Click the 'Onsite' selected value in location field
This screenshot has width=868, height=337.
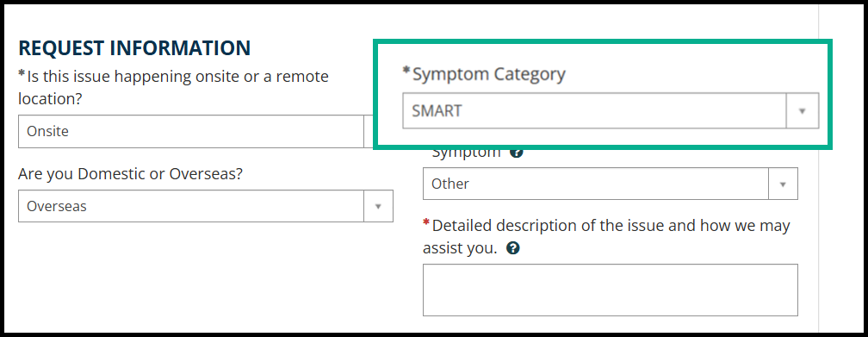click(x=47, y=131)
